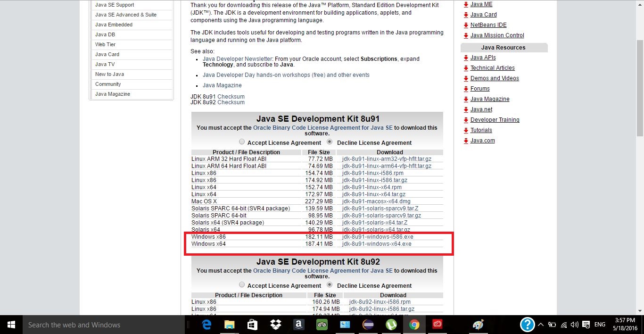Launch Adobe Creative Cloud from the taskbar
Screen dimensions: 644x334
pyautogui.click(x=437, y=325)
